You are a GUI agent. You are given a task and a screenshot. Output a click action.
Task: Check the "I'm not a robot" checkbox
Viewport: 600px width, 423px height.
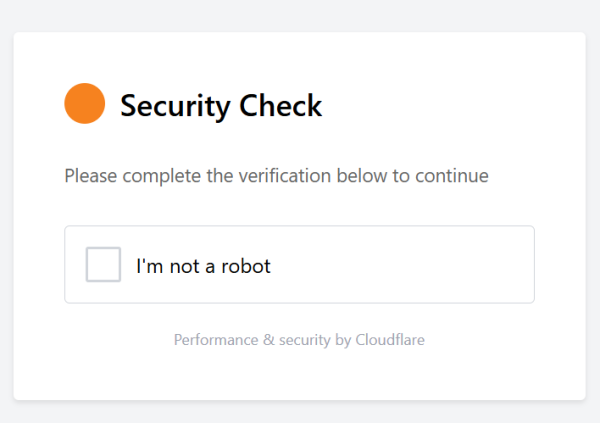pos(103,265)
